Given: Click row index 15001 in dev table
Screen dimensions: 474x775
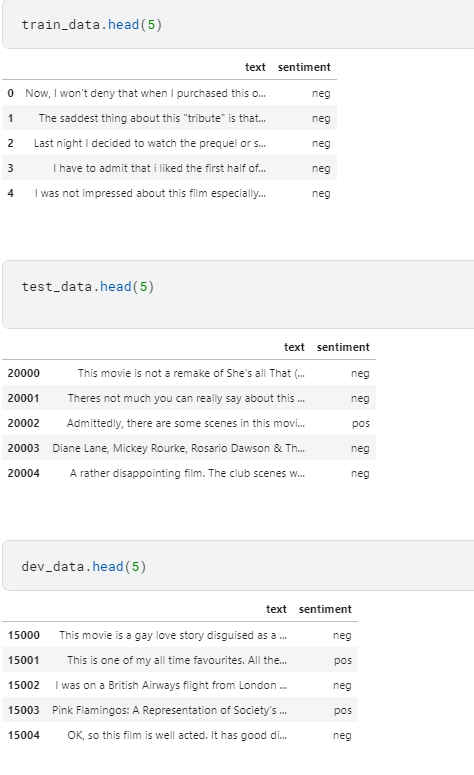Looking at the screenshot, I should point(23,660).
